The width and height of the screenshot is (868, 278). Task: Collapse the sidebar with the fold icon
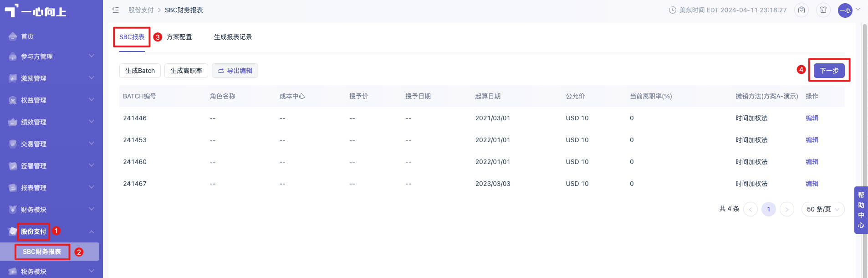(116, 10)
